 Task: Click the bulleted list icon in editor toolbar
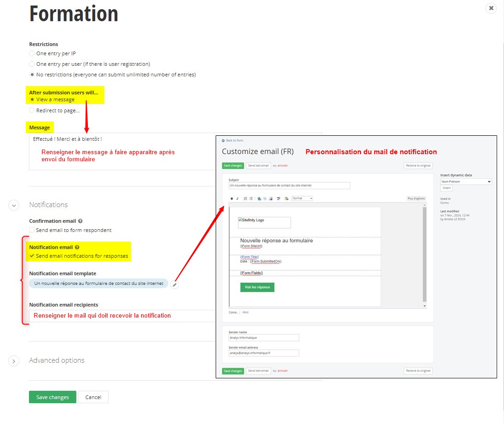(251, 199)
